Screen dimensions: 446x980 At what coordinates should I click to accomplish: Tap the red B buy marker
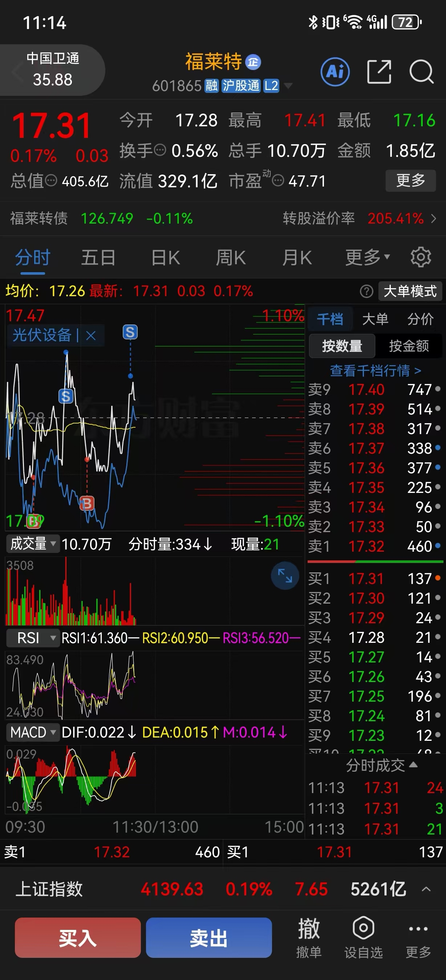coord(87,503)
